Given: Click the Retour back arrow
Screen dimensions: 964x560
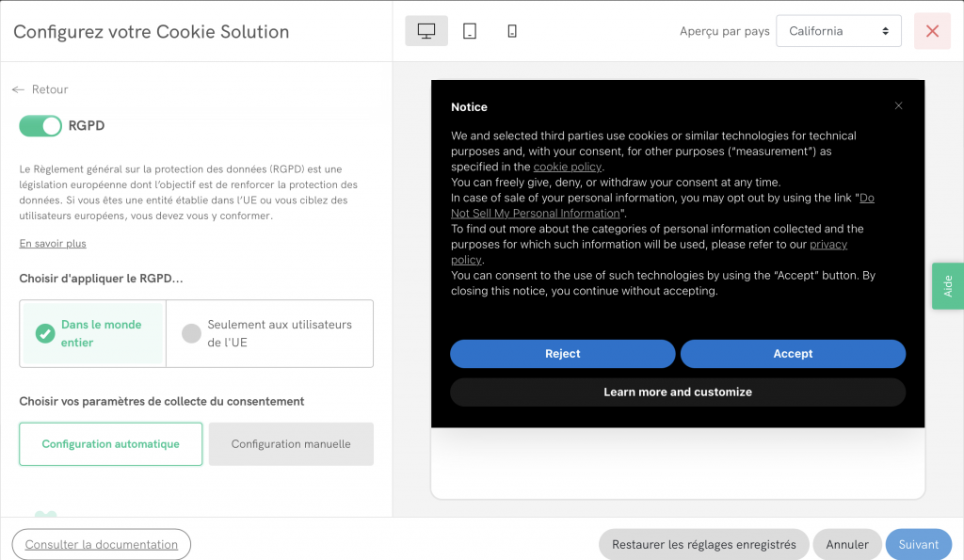Looking at the screenshot, I should pyautogui.click(x=19, y=89).
